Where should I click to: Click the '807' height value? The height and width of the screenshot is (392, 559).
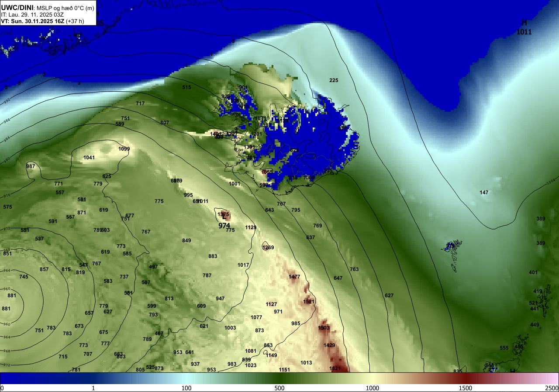[165, 123]
